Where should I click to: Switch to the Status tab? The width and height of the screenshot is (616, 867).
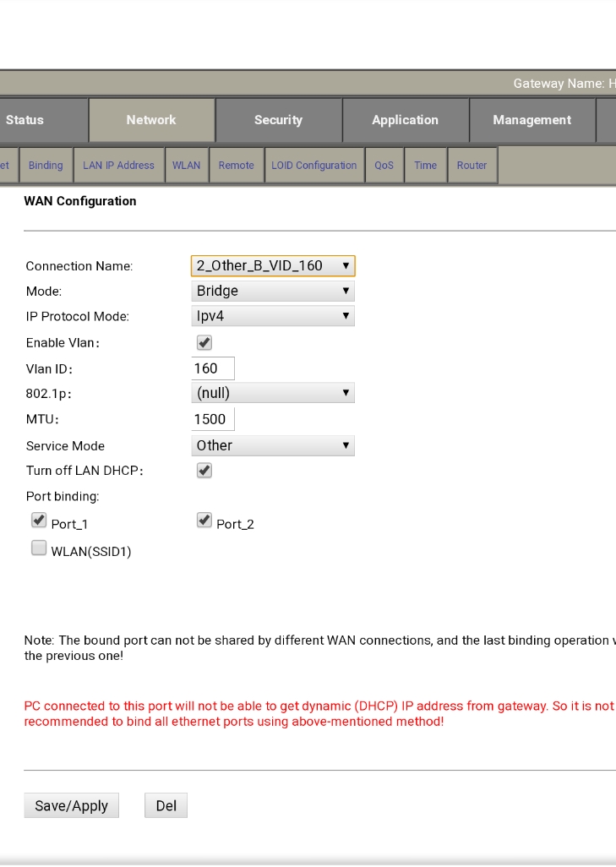pos(25,120)
